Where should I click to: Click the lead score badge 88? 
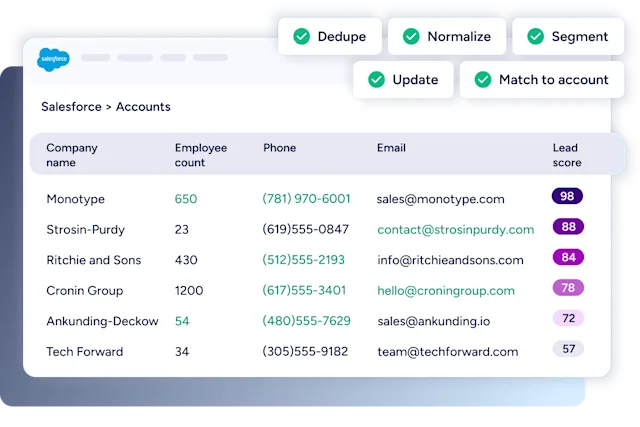tap(569, 227)
